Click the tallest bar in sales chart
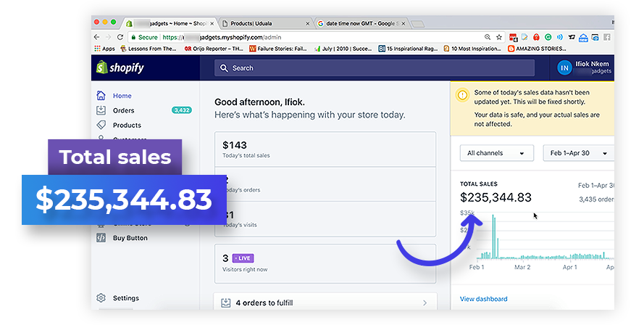Image resolution: width=644 pixels, height=325 pixels. pyautogui.click(x=493, y=236)
